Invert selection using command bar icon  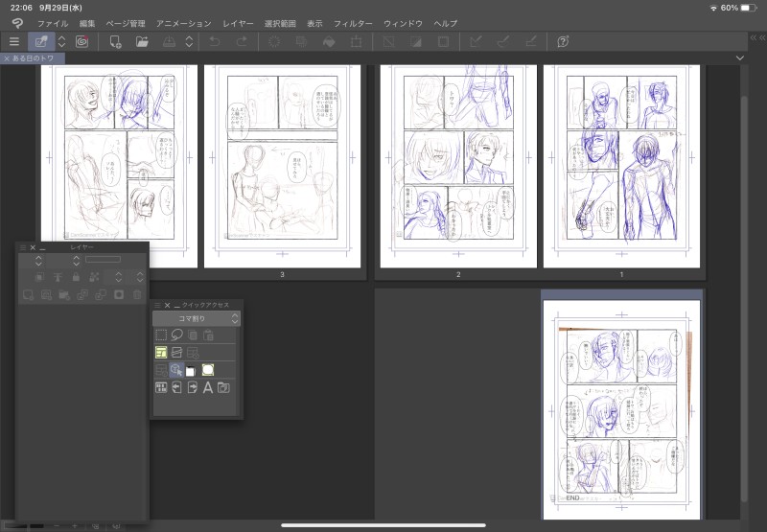416,41
